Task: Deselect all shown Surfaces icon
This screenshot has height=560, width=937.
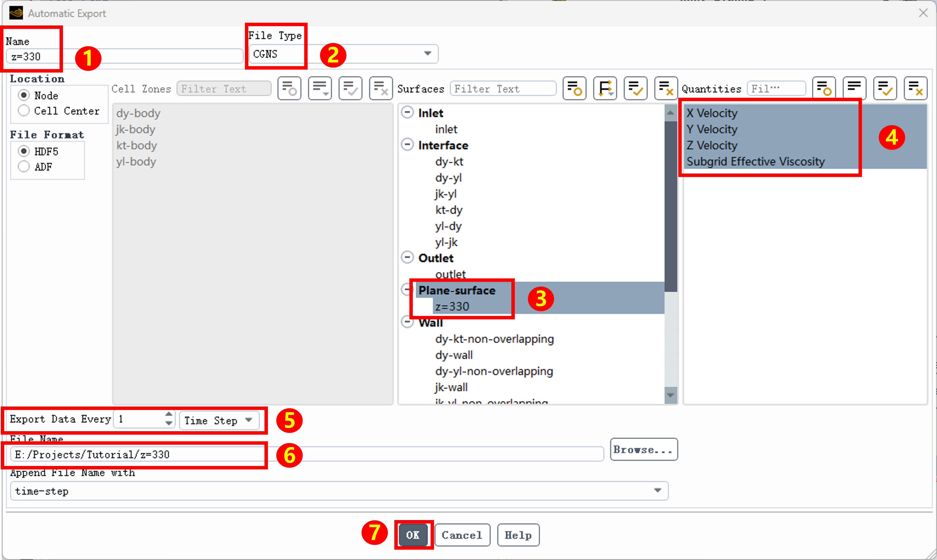Action: 666,88
